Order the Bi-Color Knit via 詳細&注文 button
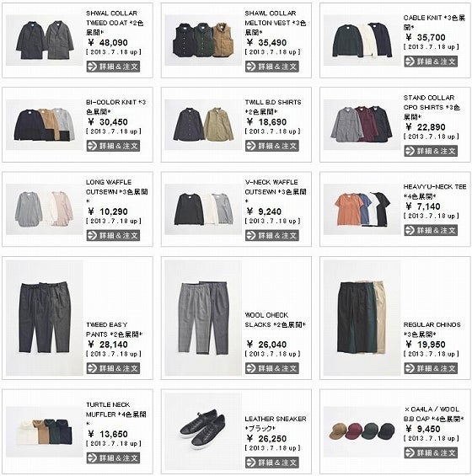472x476 pixels. [113, 146]
